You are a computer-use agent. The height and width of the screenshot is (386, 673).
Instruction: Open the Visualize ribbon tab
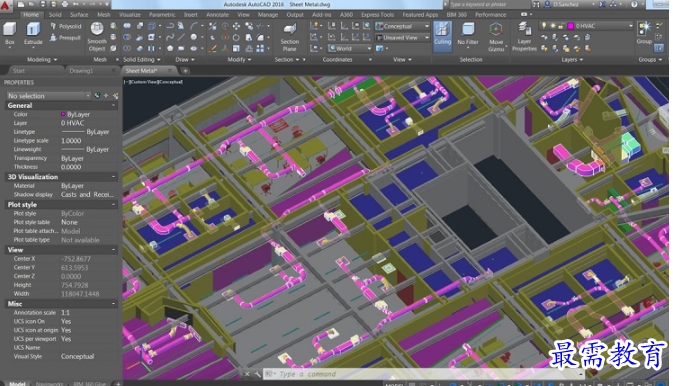tap(130, 15)
